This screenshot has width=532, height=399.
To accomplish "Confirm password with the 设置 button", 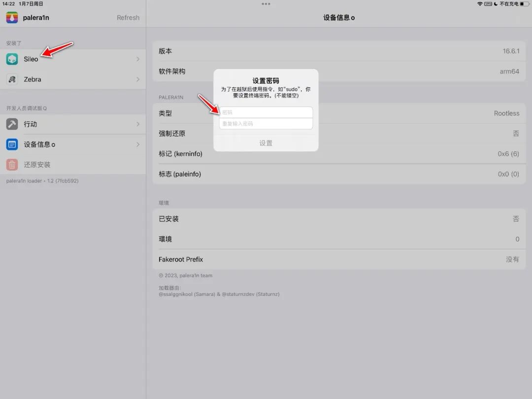I will pyautogui.click(x=266, y=143).
